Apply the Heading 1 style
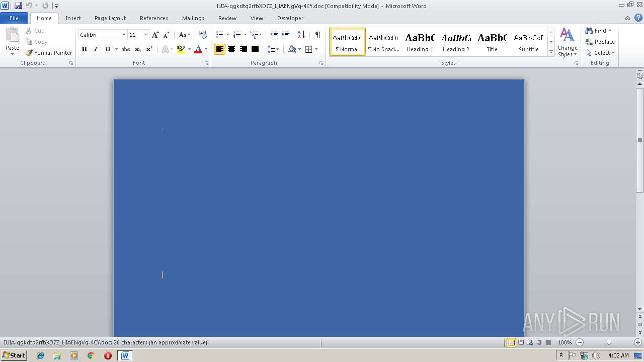The width and height of the screenshot is (644, 362). pos(420,42)
